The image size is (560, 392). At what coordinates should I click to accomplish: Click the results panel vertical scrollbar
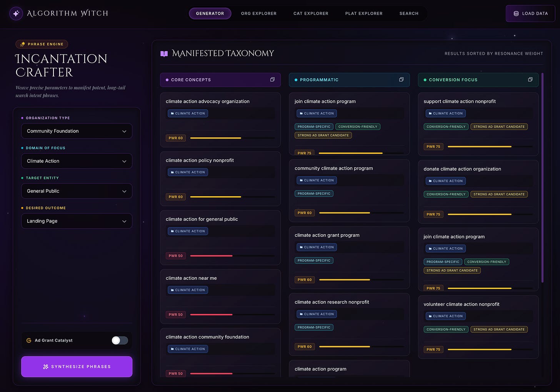tap(542, 178)
